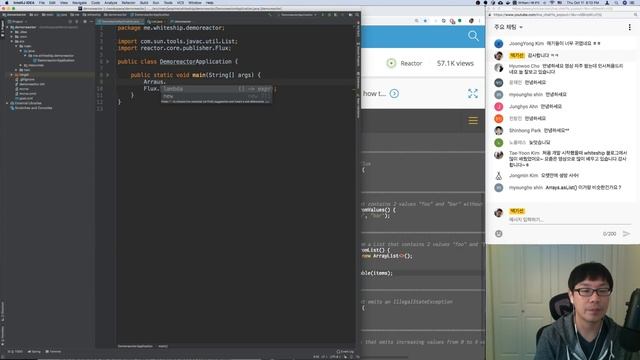Viewport: 640px width, 360px height.
Task: Click the Wi-Fi icon in menu bar
Action: 552,3
